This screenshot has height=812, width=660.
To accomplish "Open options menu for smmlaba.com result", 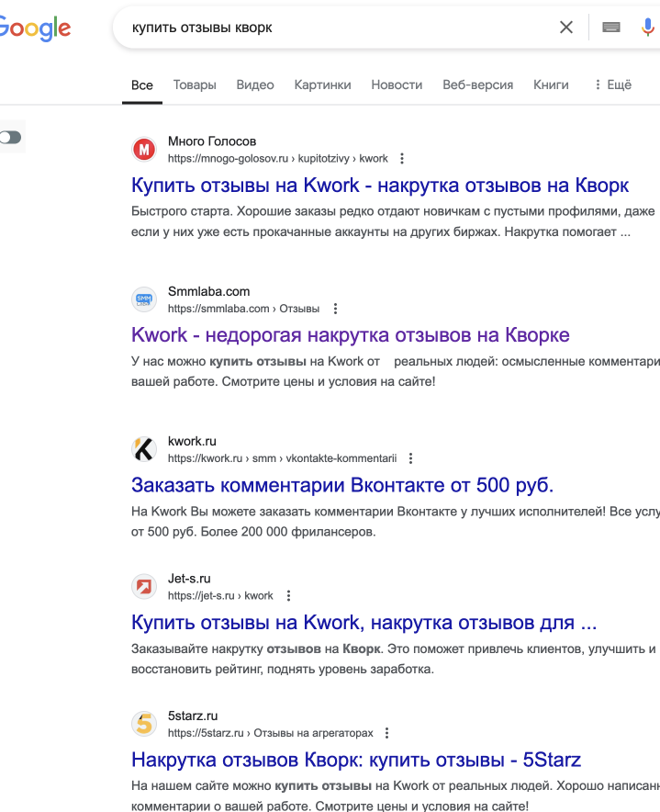I will 335,309.
